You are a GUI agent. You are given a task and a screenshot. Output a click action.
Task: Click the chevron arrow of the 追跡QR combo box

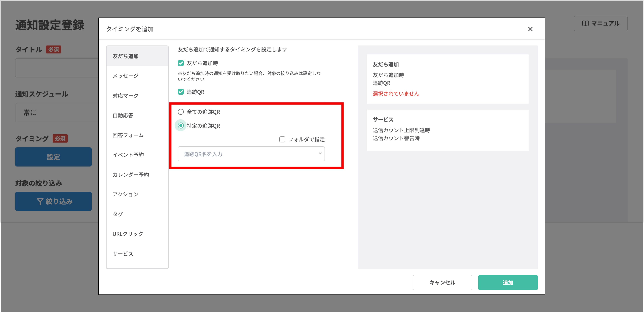pos(320,154)
